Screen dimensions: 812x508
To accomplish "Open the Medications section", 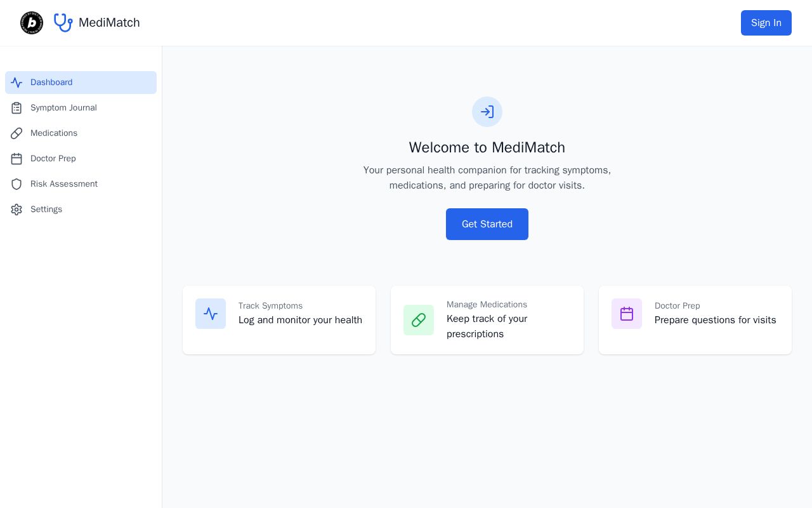I will 81,133.
